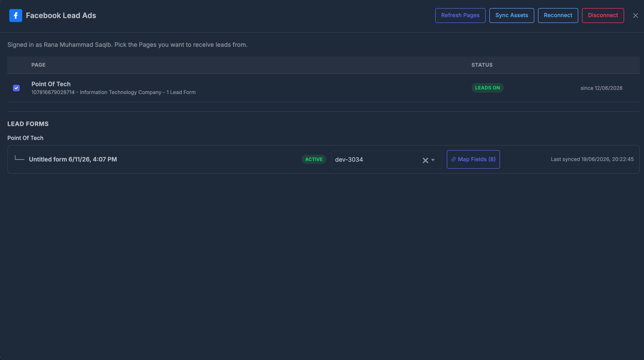Click the Facebook Lead Ads title
The width and height of the screenshot is (644, 360).
pyautogui.click(x=61, y=16)
